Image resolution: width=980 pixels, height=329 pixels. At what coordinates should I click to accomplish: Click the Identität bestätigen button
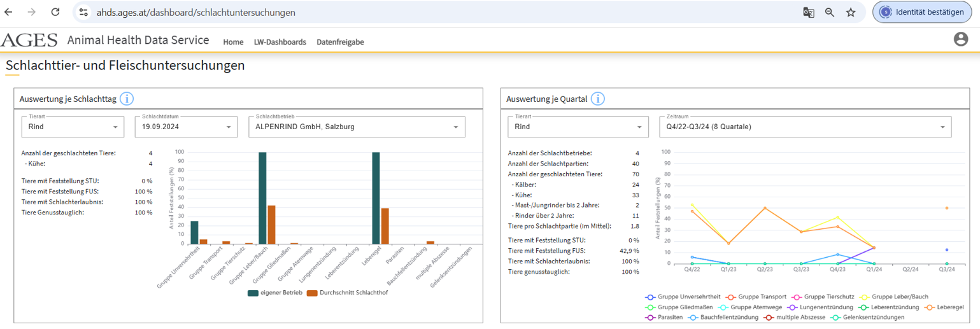(922, 12)
